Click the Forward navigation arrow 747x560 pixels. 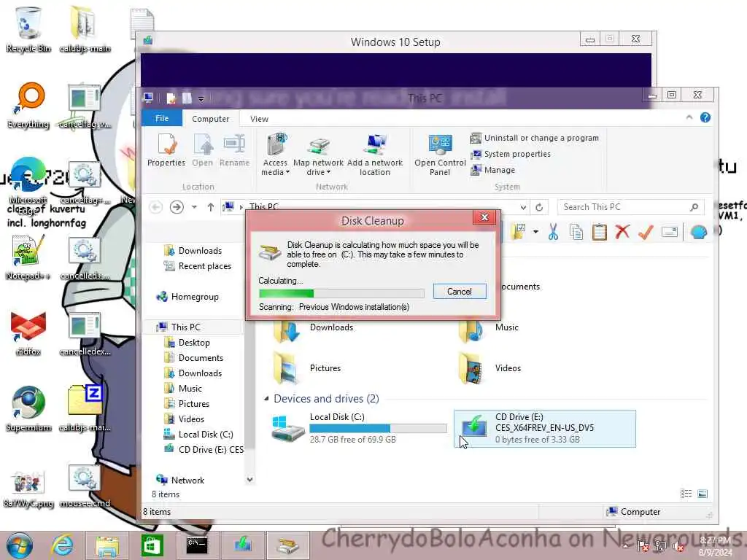click(177, 207)
